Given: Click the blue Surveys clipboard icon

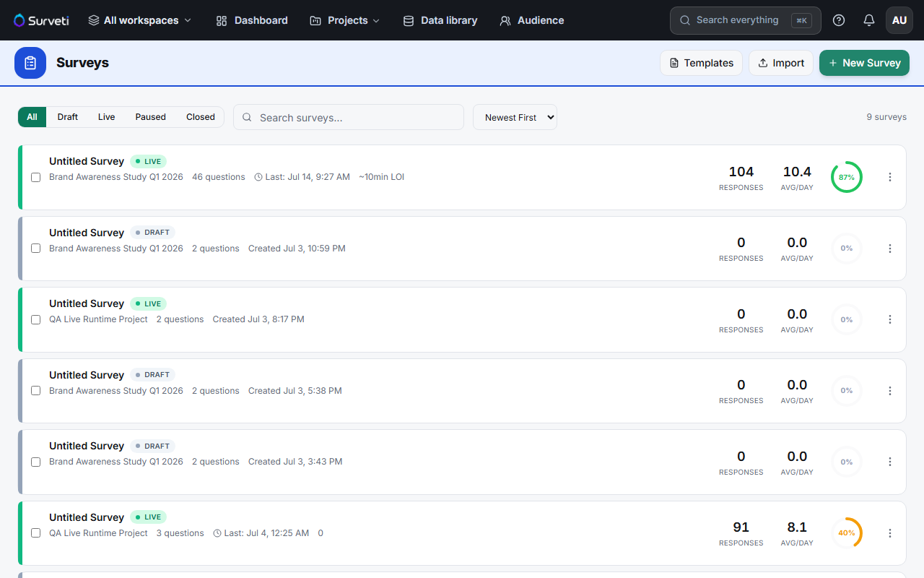Looking at the screenshot, I should 30,63.
